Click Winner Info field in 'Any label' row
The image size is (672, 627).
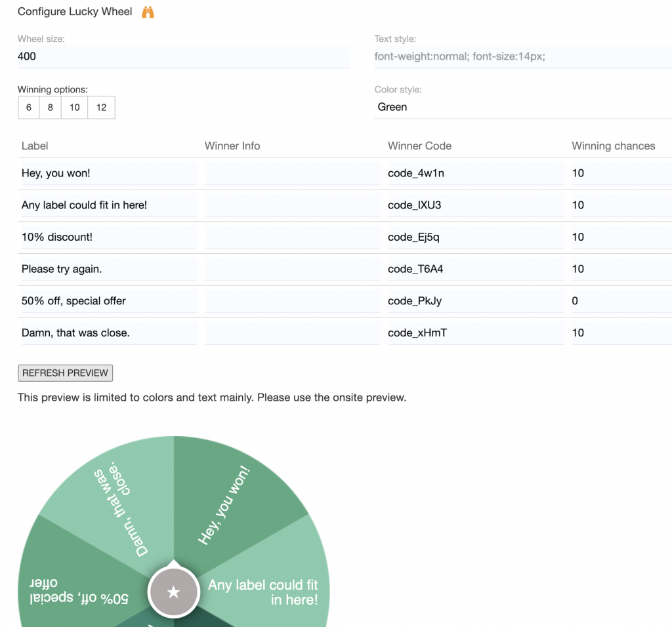tap(292, 205)
